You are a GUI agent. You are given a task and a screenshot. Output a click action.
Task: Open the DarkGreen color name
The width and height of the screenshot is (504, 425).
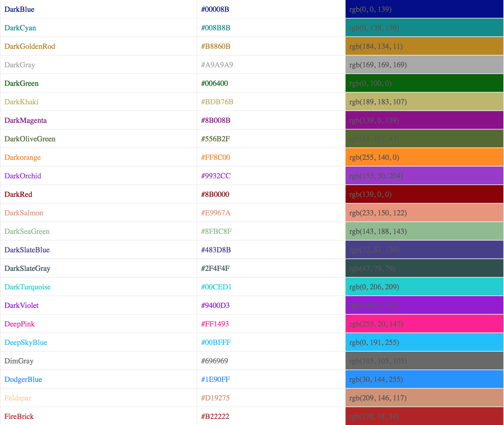click(x=21, y=83)
